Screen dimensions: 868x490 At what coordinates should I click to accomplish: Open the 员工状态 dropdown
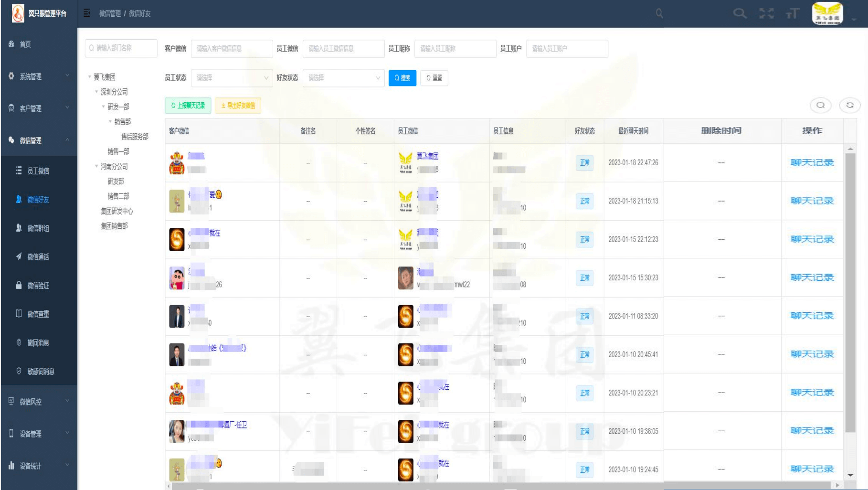(232, 78)
